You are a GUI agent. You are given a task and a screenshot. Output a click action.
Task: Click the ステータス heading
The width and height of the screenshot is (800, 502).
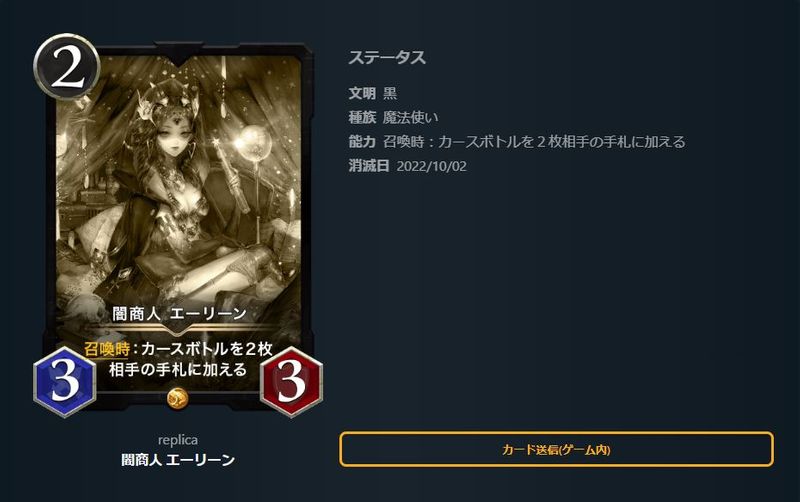387,58
